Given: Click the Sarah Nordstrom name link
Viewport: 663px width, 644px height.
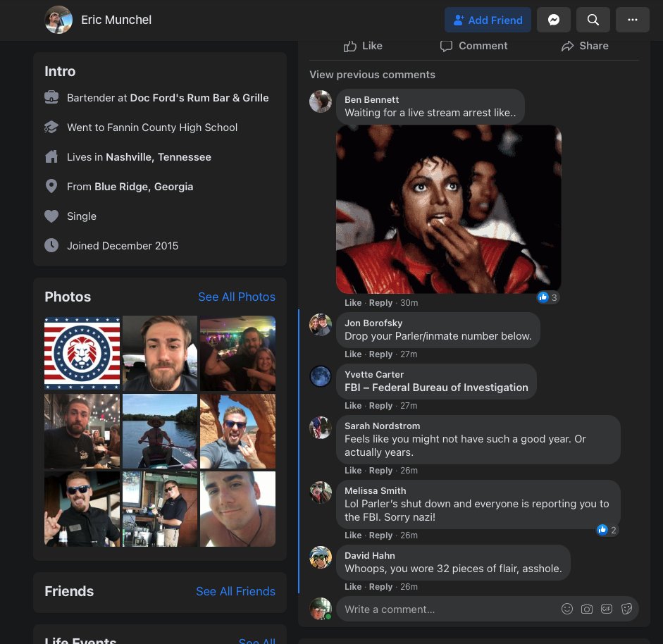Looking at the screenshot, I should 383,426.
